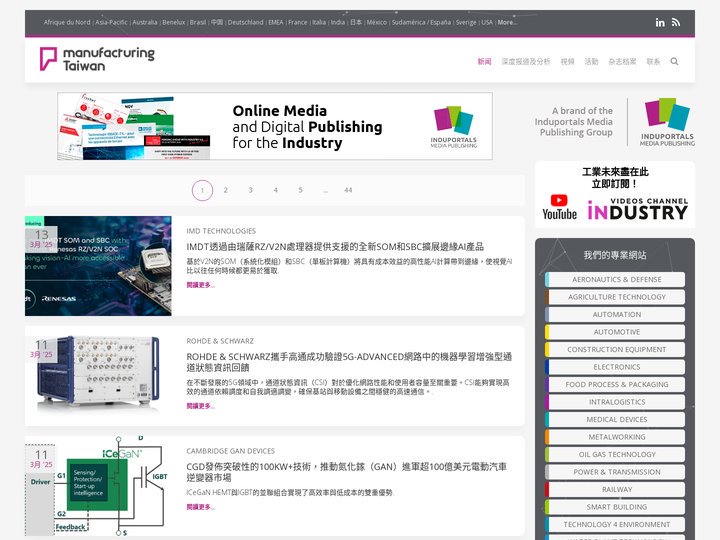Viewport: 720px width, 540px height.
Task: Go to India site
Action: [338, 22]
